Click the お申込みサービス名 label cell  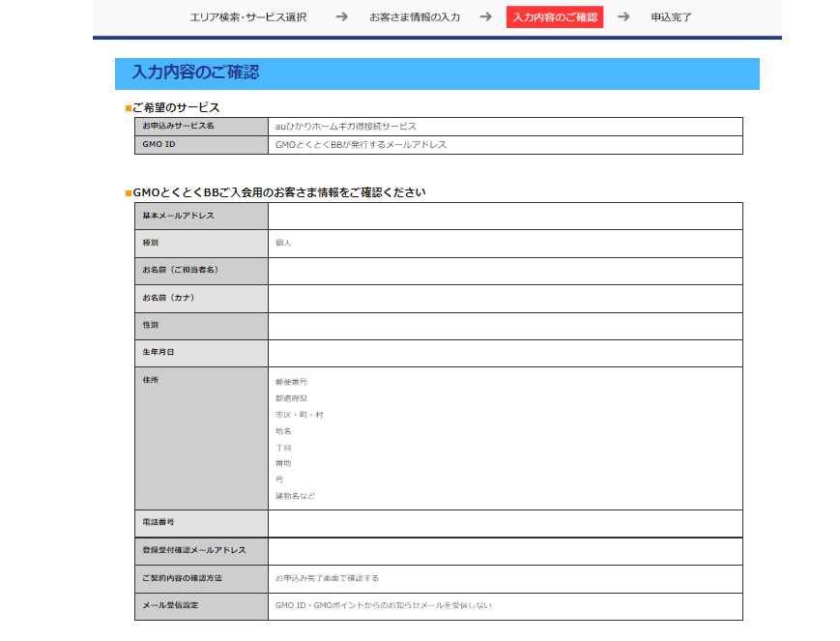pos(201,126)
